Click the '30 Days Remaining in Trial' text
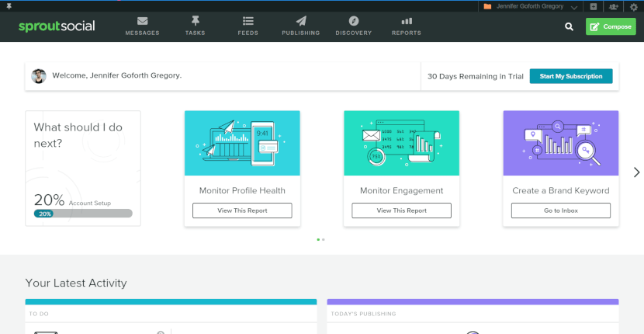Screen dimensions: 644x334 [x=476, y=76]
